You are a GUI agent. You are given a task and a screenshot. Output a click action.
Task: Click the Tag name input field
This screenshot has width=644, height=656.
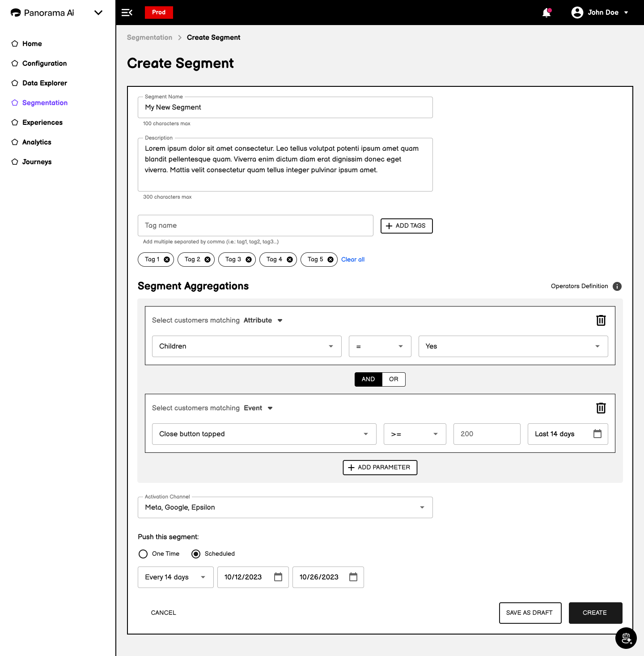[255, 226]
